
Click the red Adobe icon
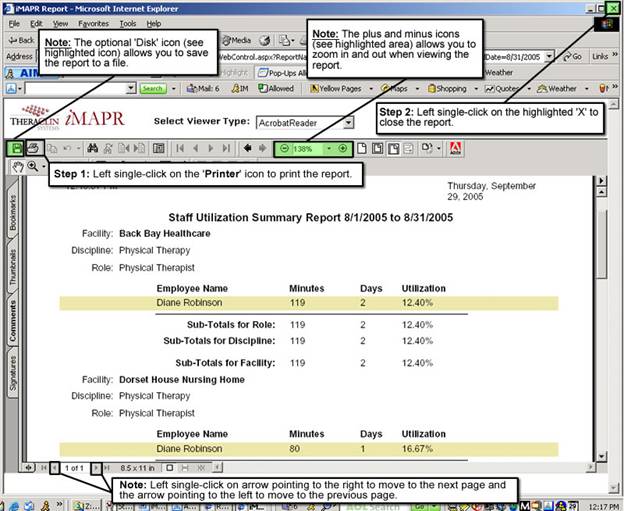click(x=455, y=148)
